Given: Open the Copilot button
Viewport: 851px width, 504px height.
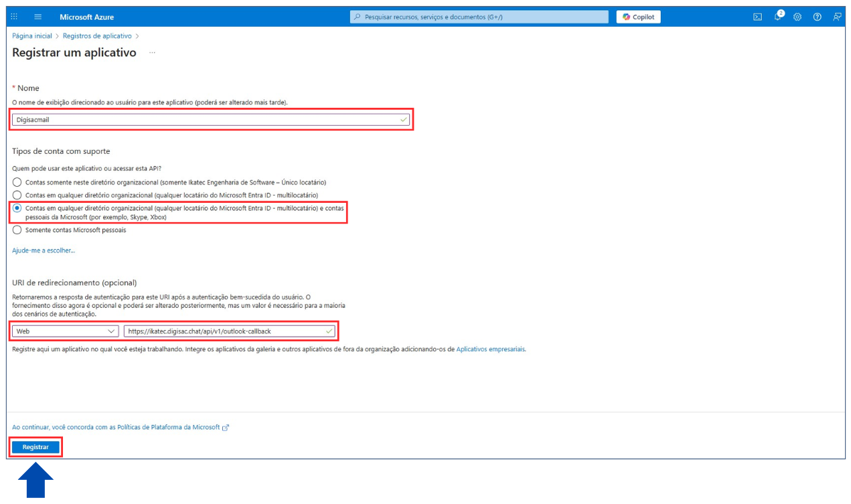Looking at the screenshot, I should tap(638, 17).
